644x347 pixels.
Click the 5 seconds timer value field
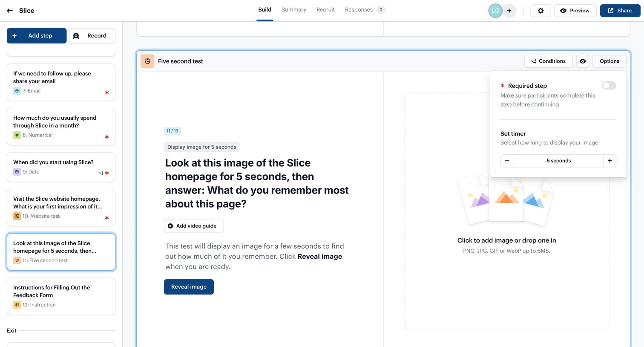(559, 161)
